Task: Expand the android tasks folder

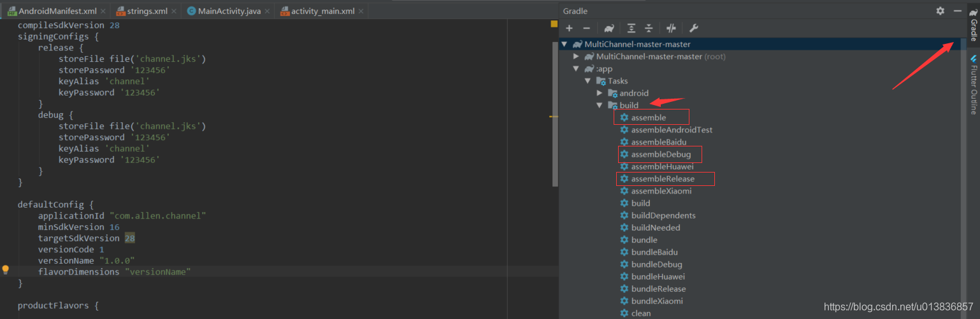Action: point(600,93)
